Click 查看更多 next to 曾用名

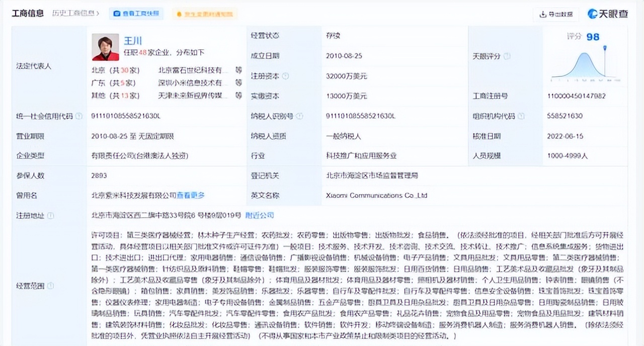click(191, 195)
